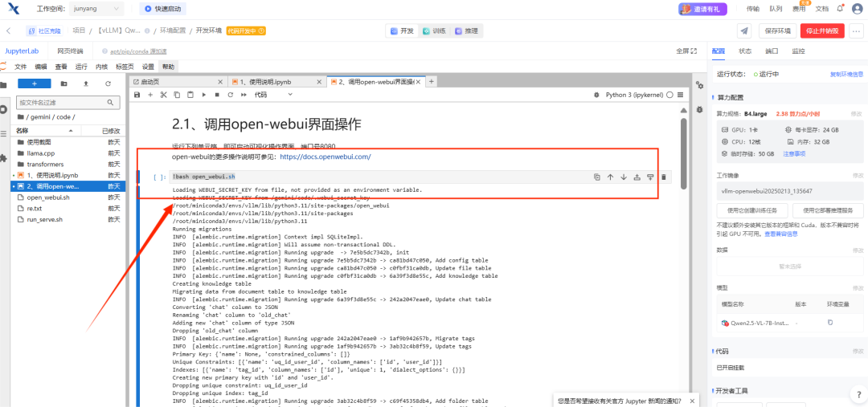The height and width of the screenshot is (407, 868).
Task: Click the notebook vertical scrollbar
Action: [x=684, y=156]
